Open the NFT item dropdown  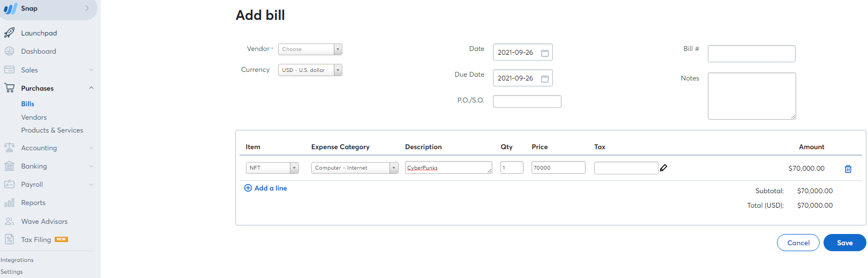tap(272, 168)
